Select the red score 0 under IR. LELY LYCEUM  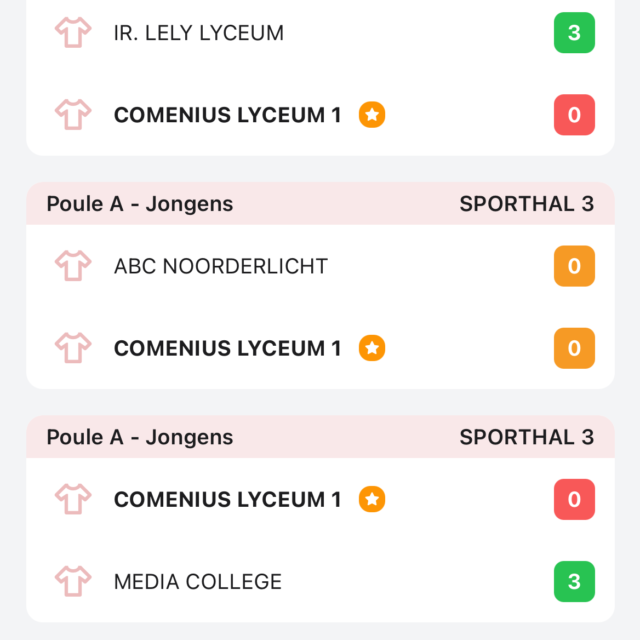coord(574,115)
